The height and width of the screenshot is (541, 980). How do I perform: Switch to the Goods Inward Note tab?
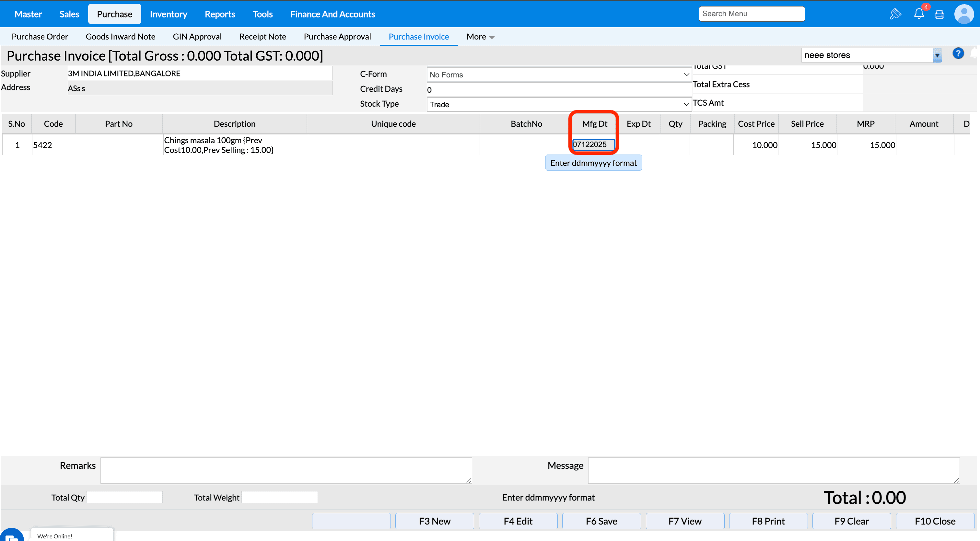coord(120,37)
